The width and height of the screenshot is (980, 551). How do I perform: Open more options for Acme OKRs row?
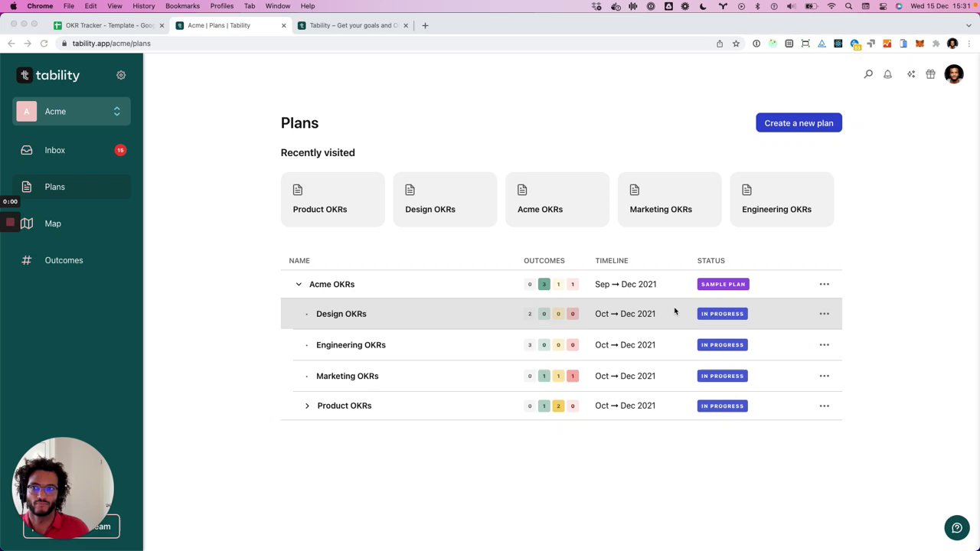pyautogui.click(x=824, y=285)
